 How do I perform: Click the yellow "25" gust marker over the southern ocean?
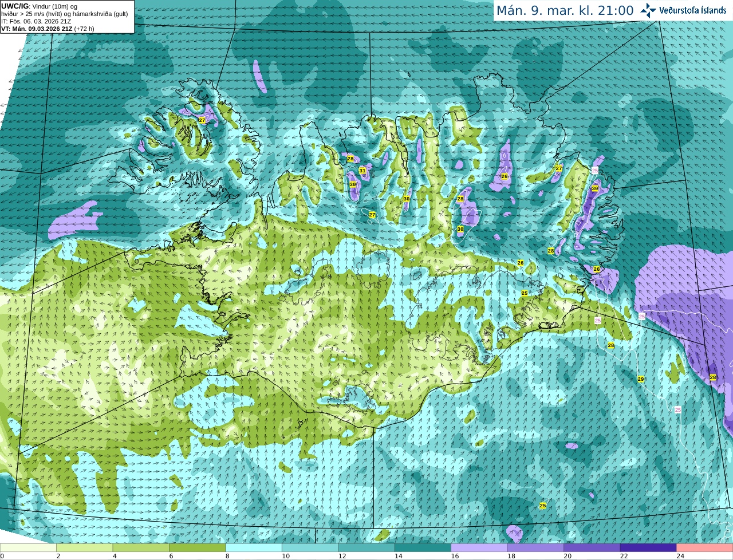coord(543,506)
